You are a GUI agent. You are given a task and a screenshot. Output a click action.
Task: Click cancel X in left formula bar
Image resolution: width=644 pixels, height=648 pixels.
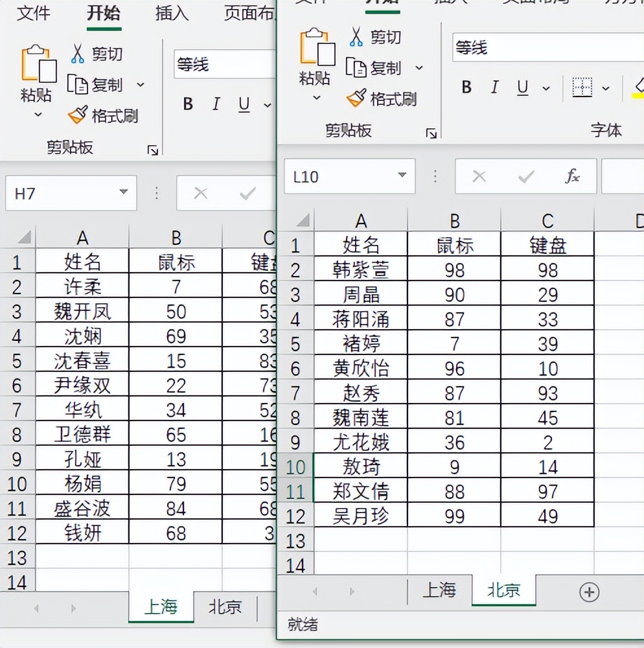click(200, 193)
